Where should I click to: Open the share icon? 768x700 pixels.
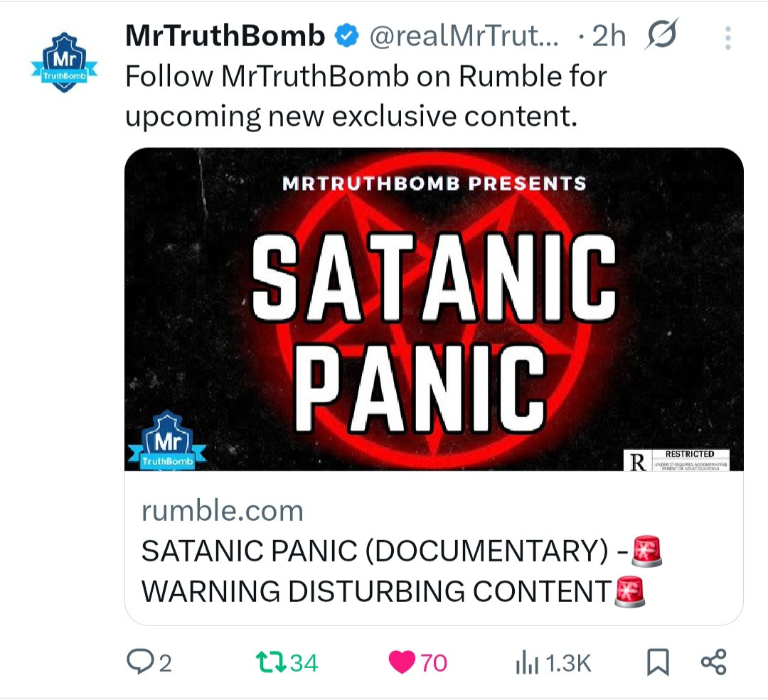[714, 662]
